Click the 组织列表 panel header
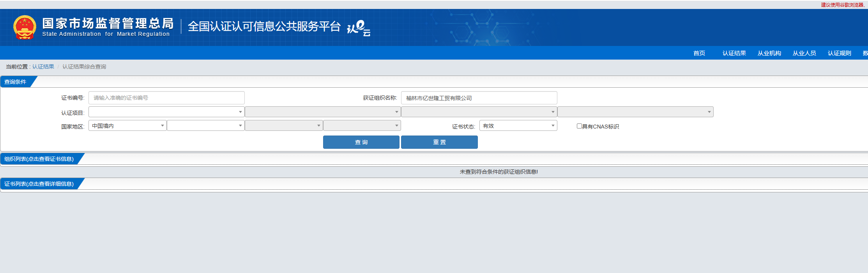 coord(39,159)
